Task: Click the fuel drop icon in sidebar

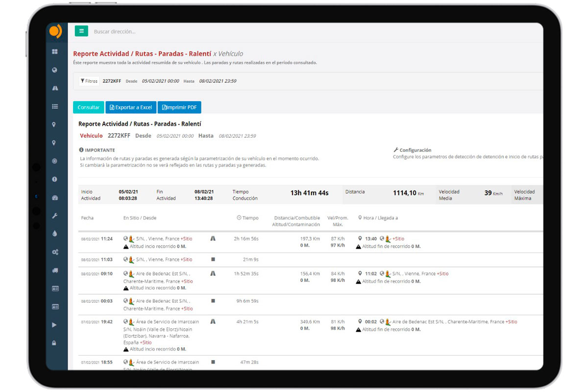Action: 55,234
